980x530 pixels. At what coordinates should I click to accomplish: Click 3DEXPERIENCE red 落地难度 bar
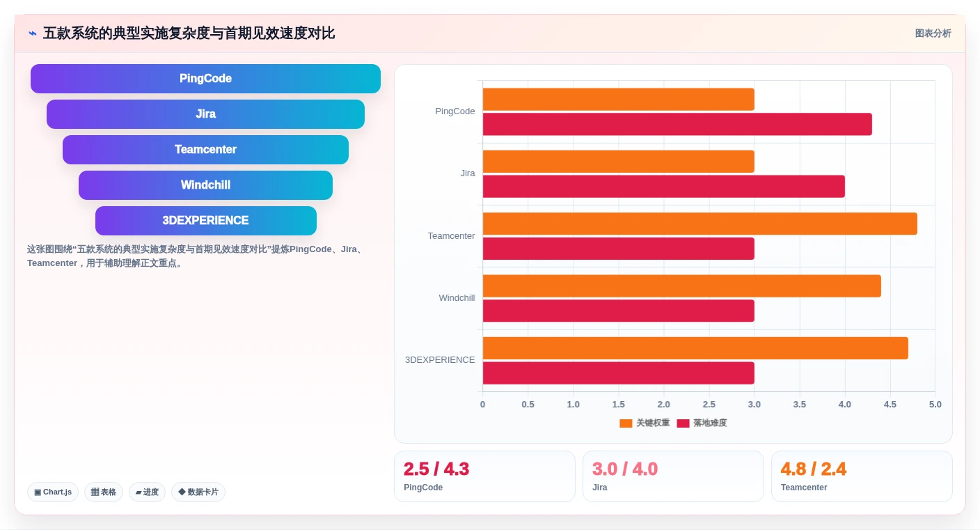(618, 373)
